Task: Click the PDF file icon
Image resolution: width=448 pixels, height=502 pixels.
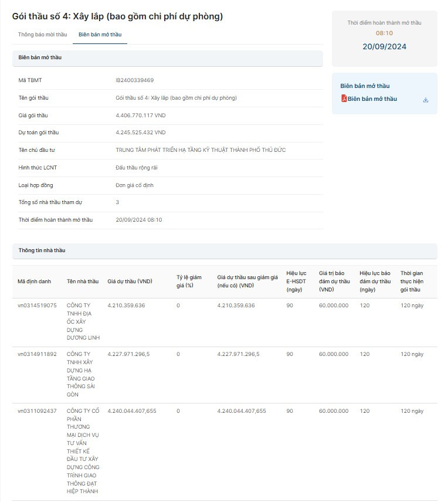Action: click(x=344, y=99)
